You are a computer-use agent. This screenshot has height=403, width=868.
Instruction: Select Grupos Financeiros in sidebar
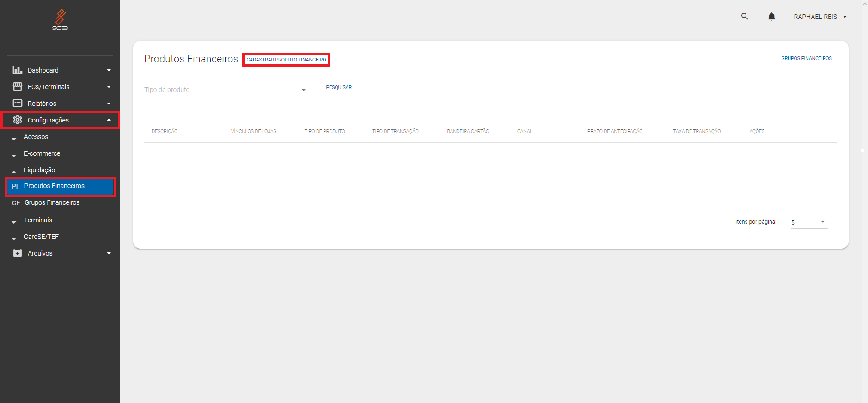coord(52,202)
